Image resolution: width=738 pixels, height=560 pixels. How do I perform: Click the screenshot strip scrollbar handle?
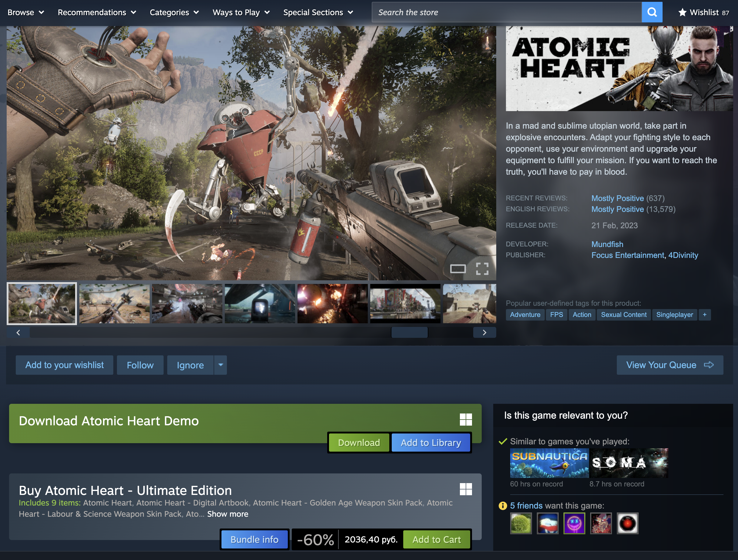(409, 332)
